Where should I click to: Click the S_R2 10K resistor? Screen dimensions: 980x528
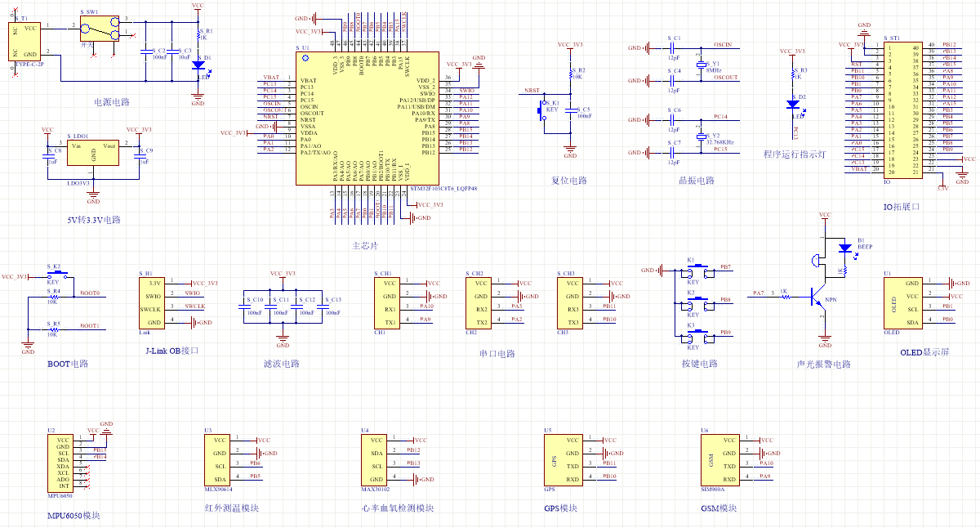click(570, 74)
